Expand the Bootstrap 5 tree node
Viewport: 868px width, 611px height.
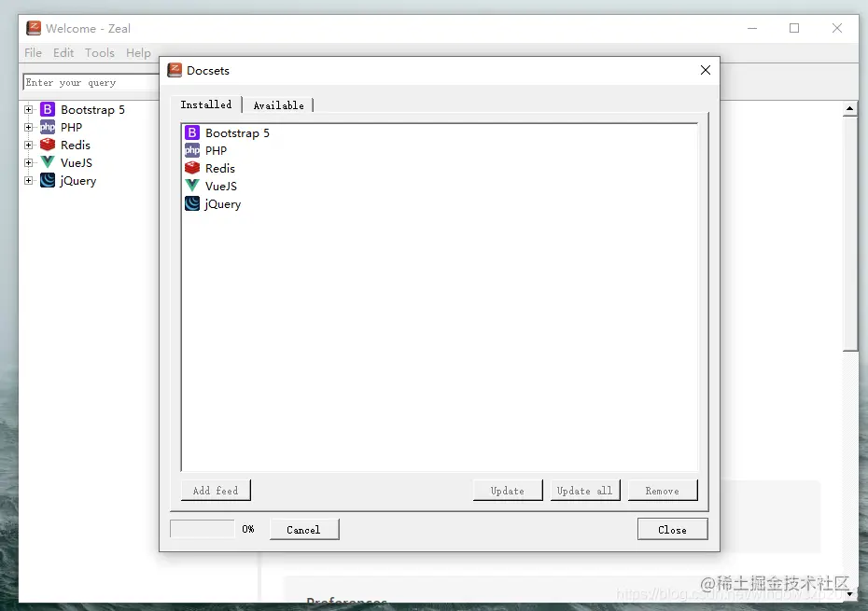tap(28, 109)
